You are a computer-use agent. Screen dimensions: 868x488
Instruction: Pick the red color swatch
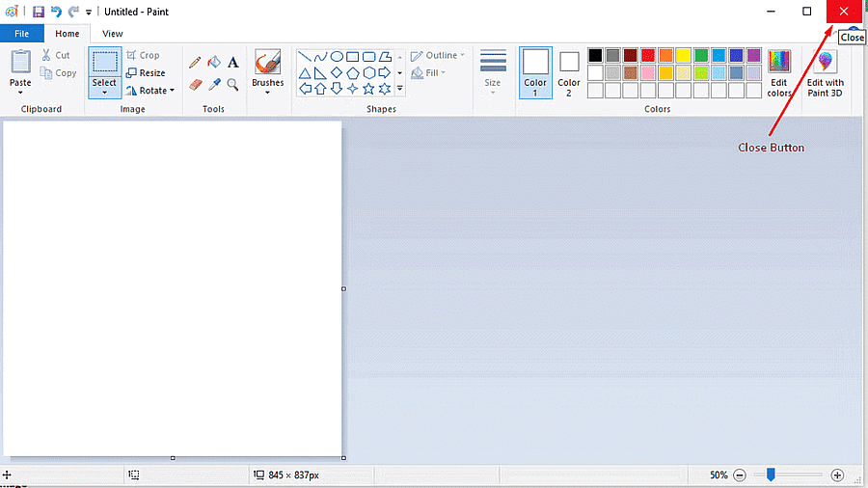point(648,55)
